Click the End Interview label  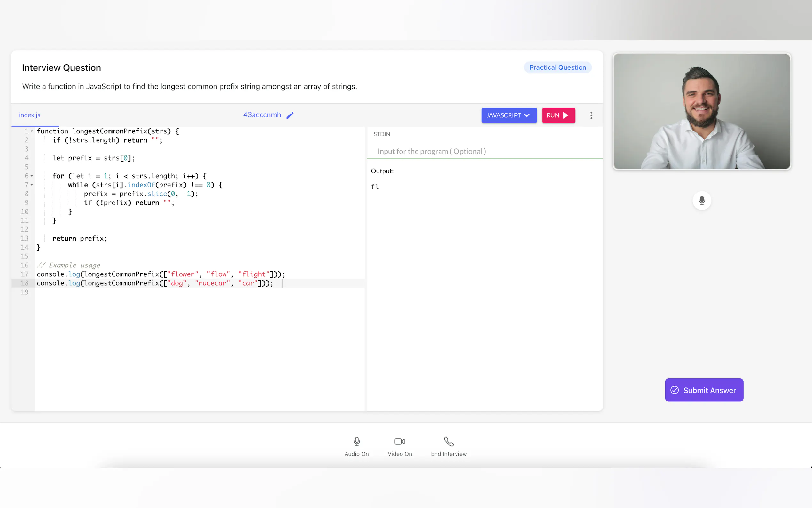click(x=449, y=454)
